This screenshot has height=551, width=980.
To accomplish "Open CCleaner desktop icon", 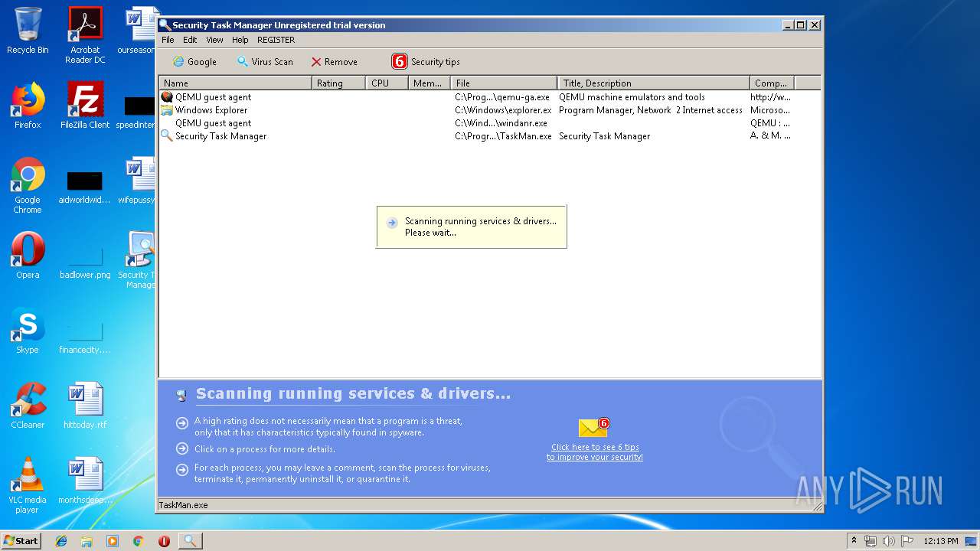I will tap(28, 406).
